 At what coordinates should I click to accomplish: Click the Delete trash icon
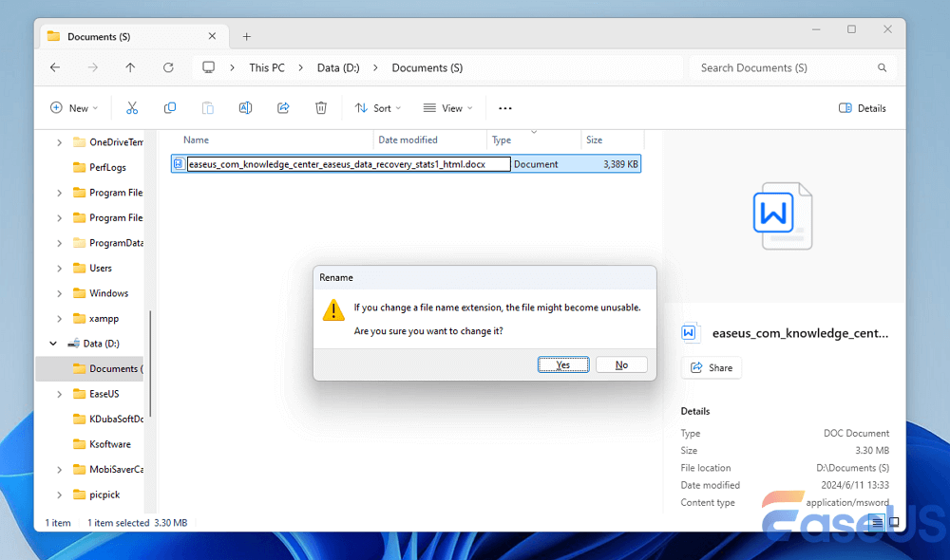point(321,108)
